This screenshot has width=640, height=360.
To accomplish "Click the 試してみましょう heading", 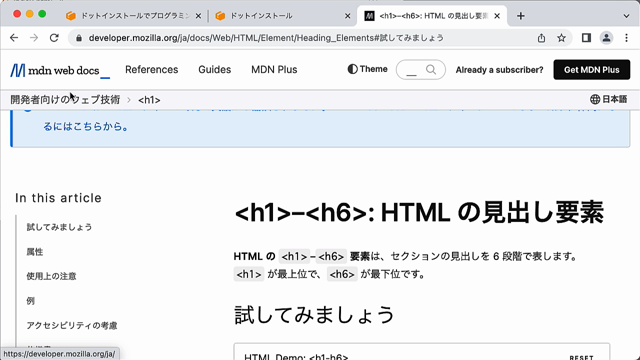I will pyautogui.click(x=314, y=315).
